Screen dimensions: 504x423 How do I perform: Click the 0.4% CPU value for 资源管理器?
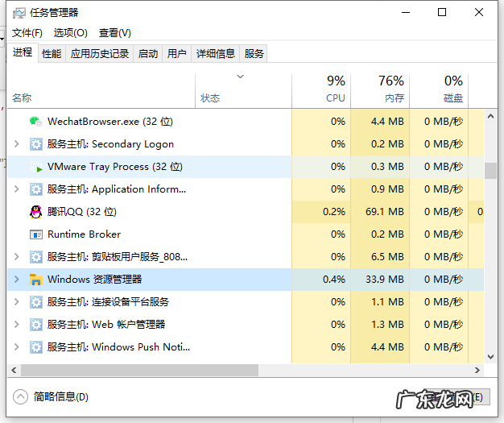point(334,280)
